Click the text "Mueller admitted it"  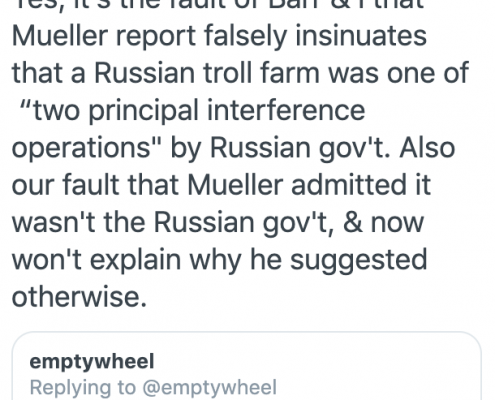(309, 185)
